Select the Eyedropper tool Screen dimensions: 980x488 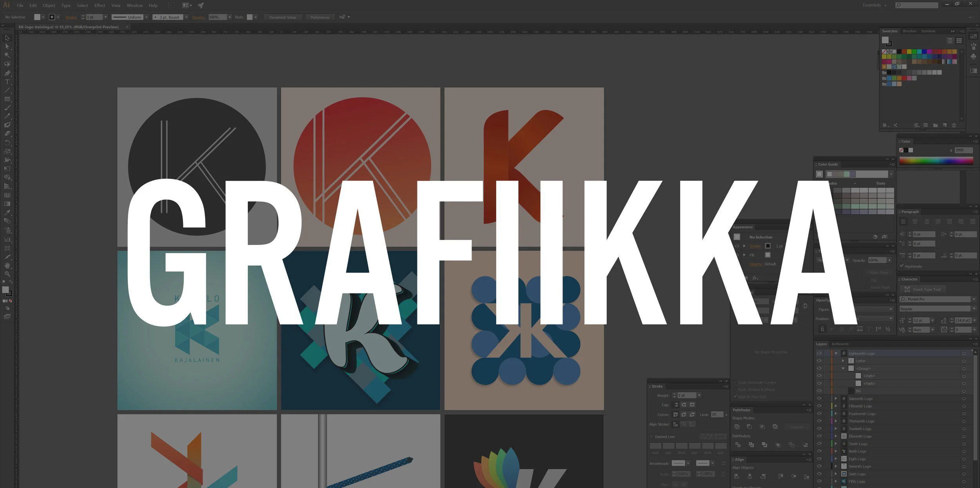pos(7,212)
